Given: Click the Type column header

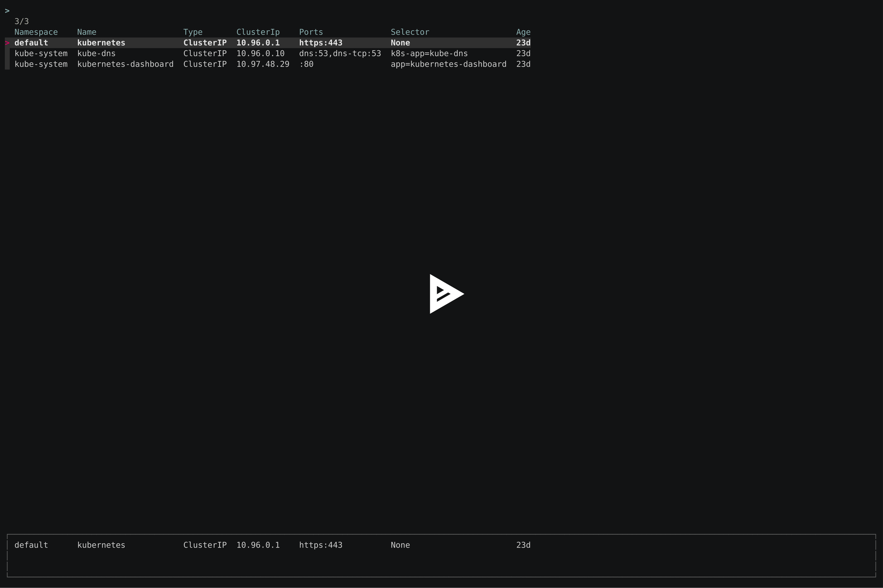Looking at the screenshot, I should [x=193, y=32].
